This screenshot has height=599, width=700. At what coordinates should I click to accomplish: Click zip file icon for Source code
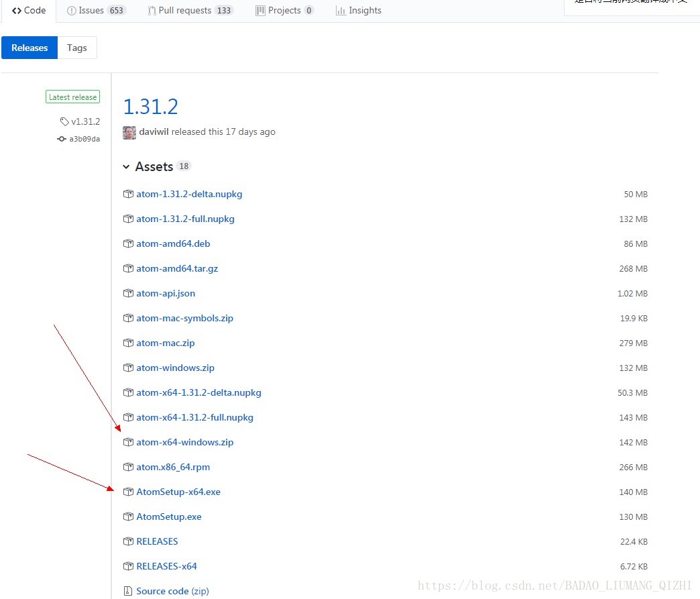(x=127, y=590)
